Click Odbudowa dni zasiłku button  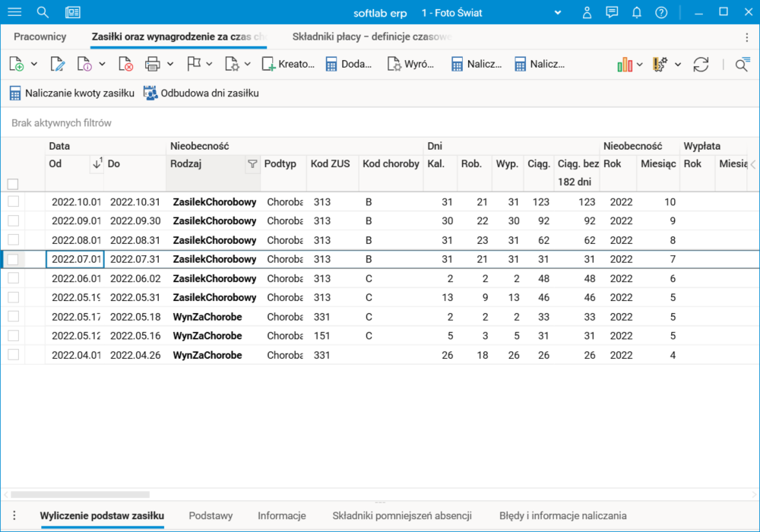(201, 93)
